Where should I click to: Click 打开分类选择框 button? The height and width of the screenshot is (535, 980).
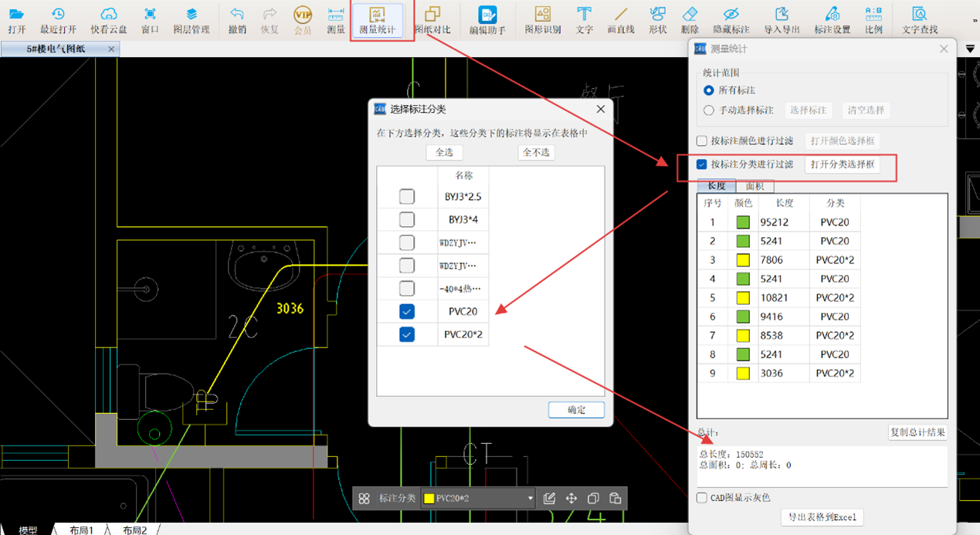(x=842, y=164)
